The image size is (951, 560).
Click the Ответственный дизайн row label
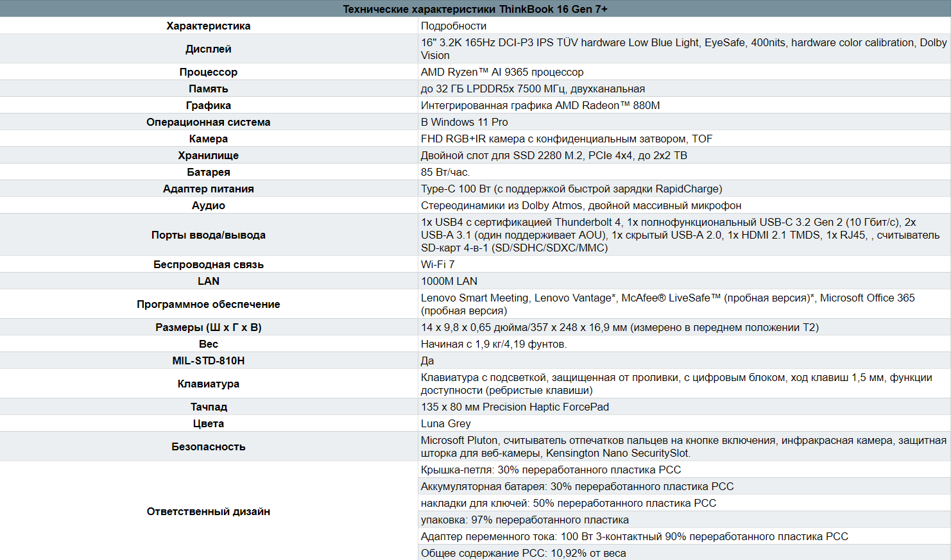click(x=207, y=511)
